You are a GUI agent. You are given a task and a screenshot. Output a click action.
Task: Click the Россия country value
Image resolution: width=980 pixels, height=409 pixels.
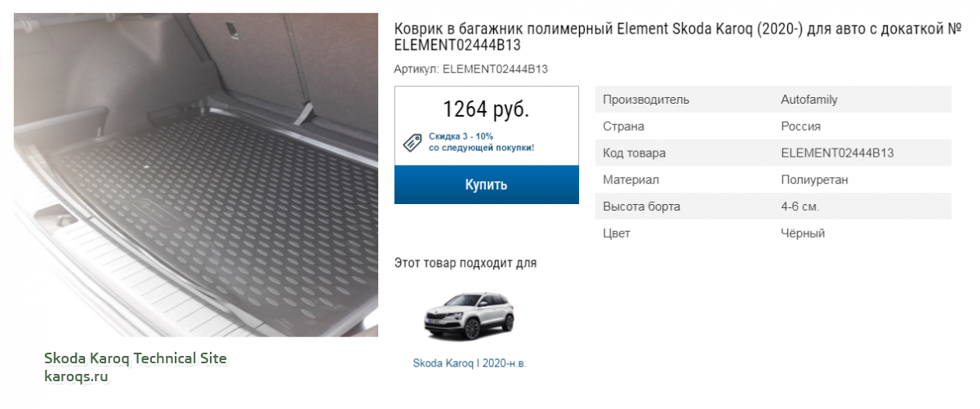(801, 127)
